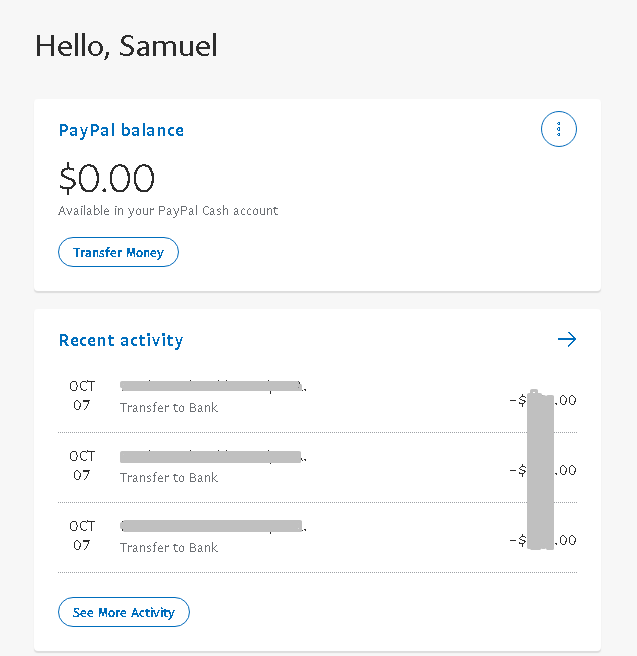Click the second transaction's dollar amount
Viewport: 637px width, 656px height.
(x=542, y=470)
